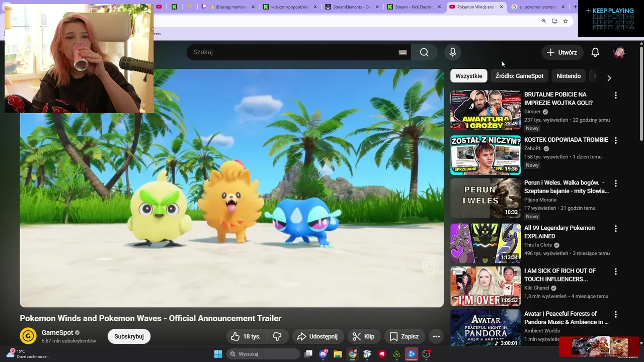The image size is (644, 362).
Task: Click the Klip button
Action: tap(363, 336)
